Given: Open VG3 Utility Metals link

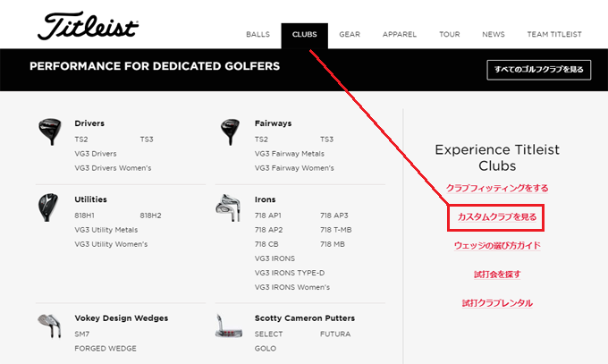Looking at the screenshot, I should point(106,230).
